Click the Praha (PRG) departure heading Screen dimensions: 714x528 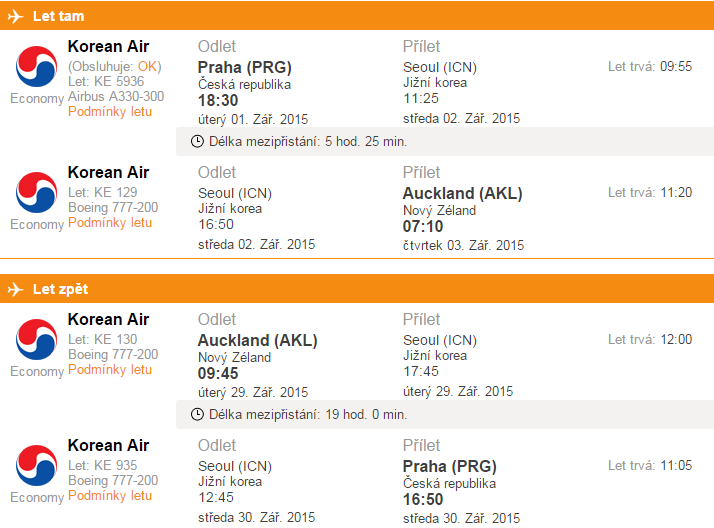[245, 67]
